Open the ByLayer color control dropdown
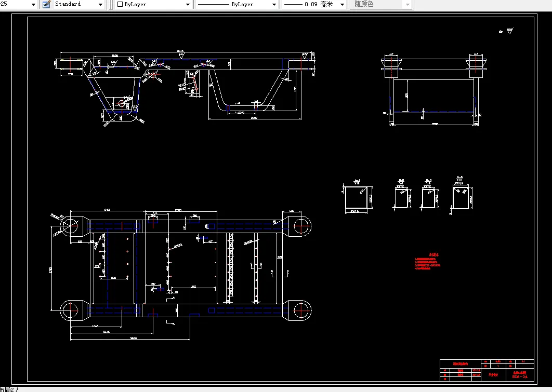This screenshot has height=392, width=552. pyautogui.click(x=188, y=5)
